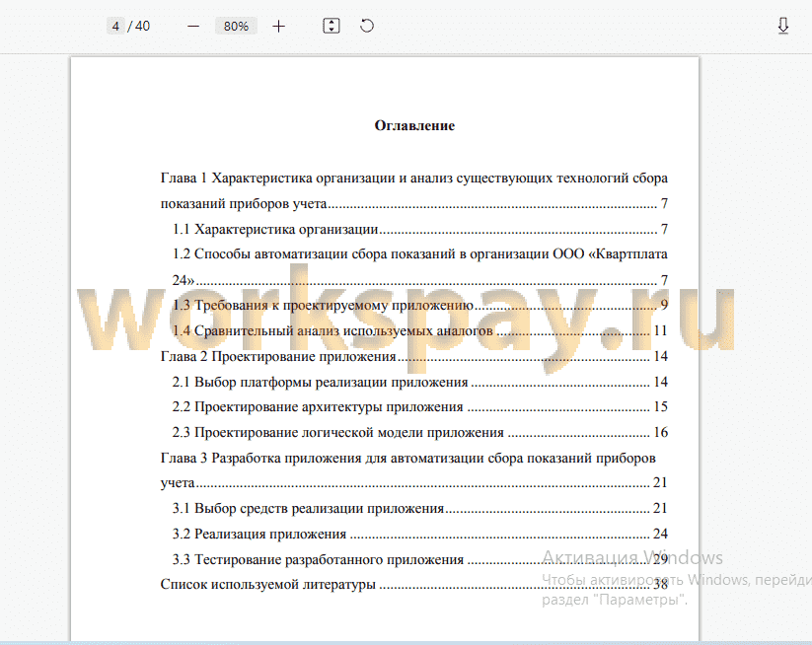
Task: Click line показаний приборов учета 7
Action: [x=413, y=203]
